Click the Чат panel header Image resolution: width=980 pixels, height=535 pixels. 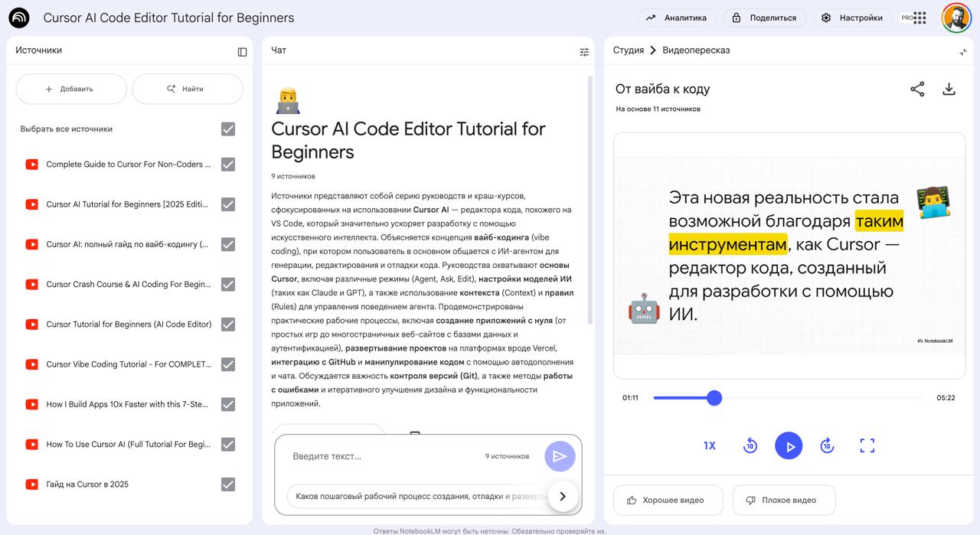[279, 51]
